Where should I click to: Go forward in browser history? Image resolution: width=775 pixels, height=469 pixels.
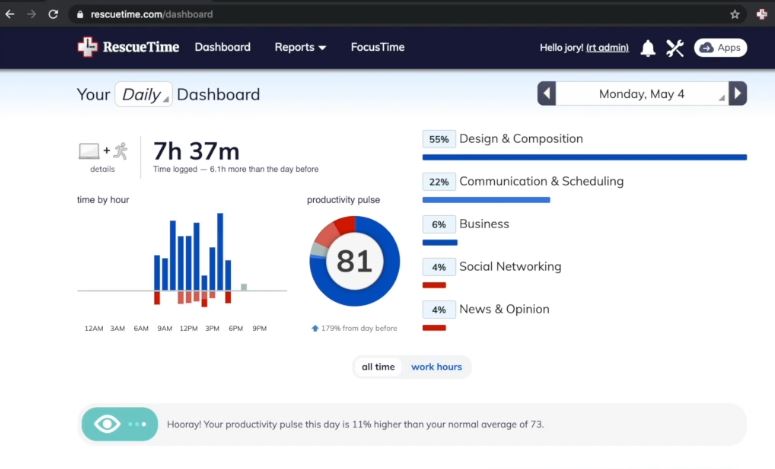pyautogui.click(x=32, y=14)
